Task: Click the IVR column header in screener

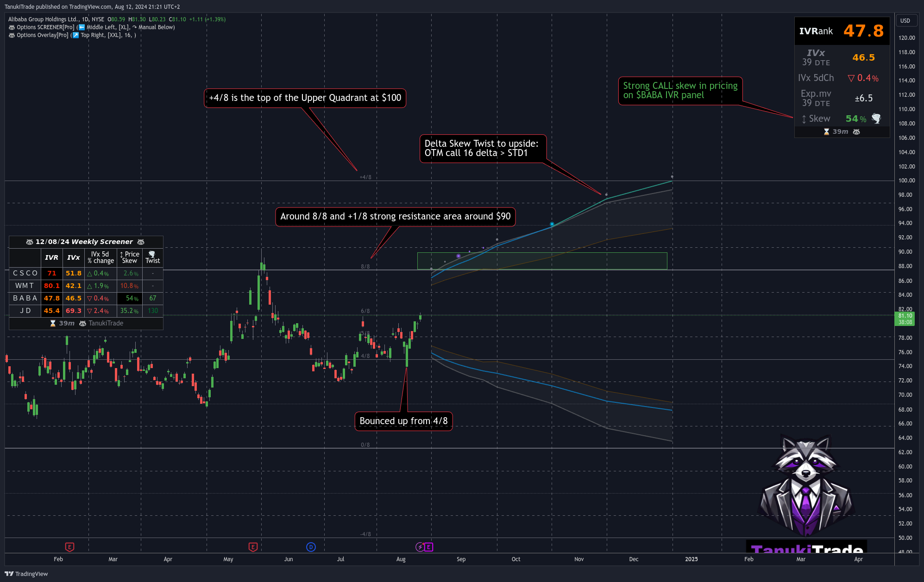Action: pyautogui.click(x=51, y=257)
